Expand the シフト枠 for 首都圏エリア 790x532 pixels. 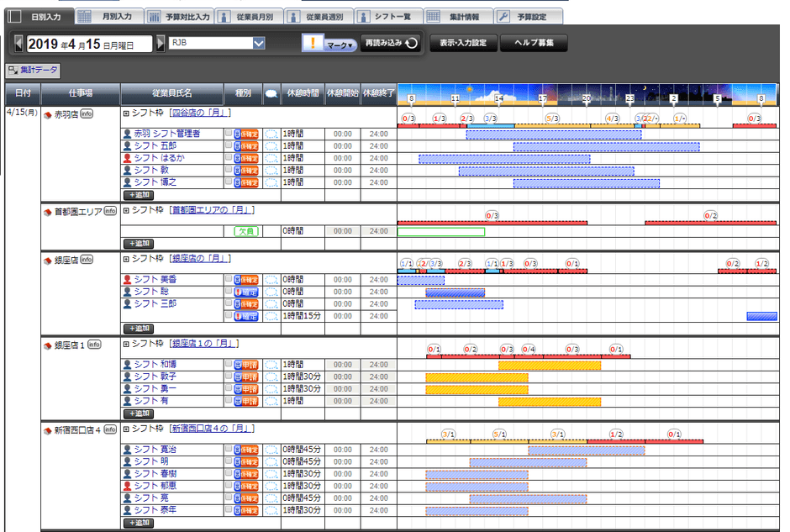point(126,210)
